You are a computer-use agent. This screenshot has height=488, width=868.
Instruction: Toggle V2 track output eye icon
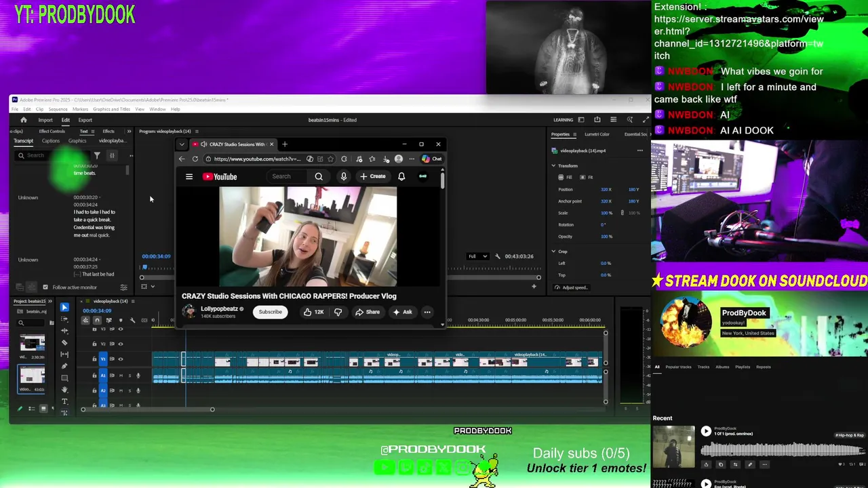[121, 344]
